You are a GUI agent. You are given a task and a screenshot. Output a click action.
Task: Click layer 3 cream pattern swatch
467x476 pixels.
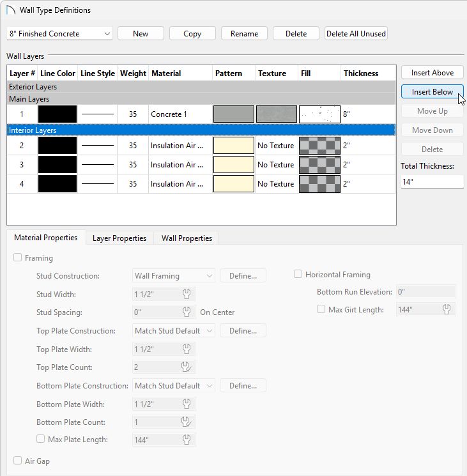click(234, 165)
